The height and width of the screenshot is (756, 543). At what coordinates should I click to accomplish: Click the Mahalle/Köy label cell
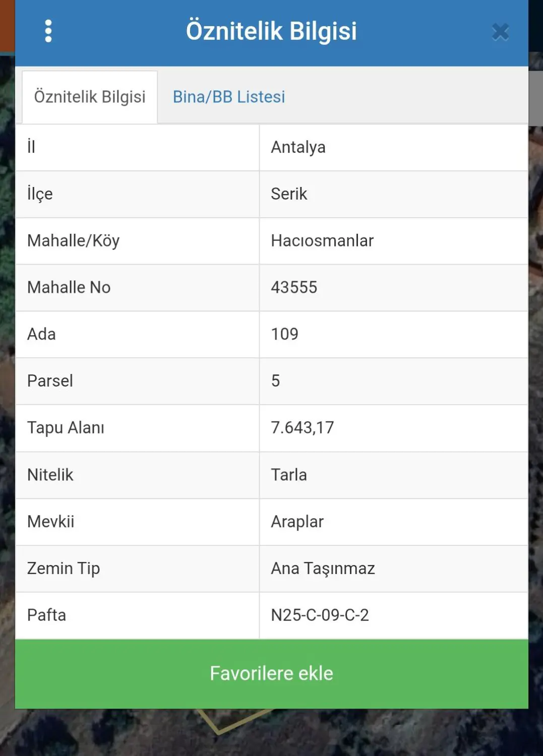tap(137, 241)
